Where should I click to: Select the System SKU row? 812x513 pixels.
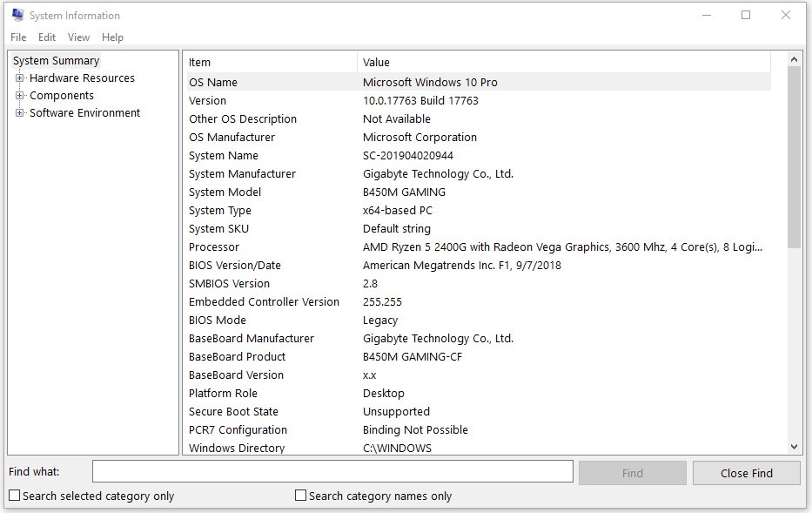click(x=479, y=228)
